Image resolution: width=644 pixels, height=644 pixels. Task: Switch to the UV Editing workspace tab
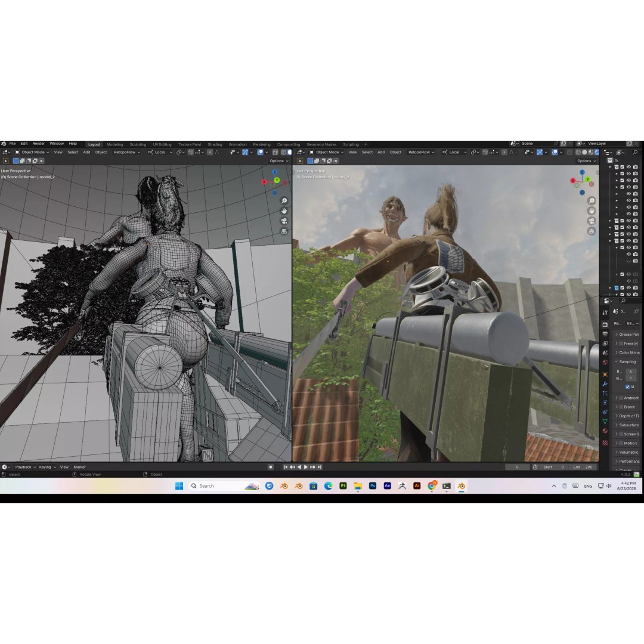pyautogui.click(x=162, y=144)
